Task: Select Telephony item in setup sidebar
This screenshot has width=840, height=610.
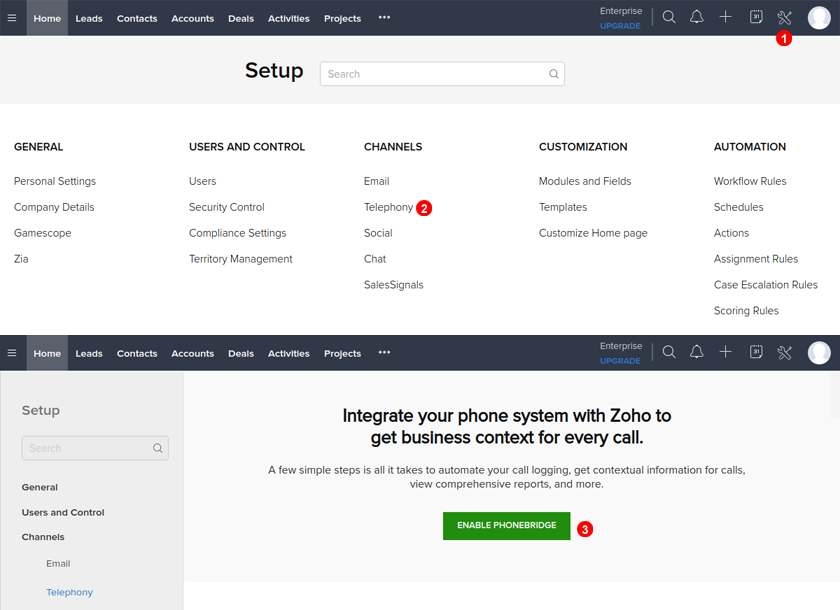Action: coord(69,592)
